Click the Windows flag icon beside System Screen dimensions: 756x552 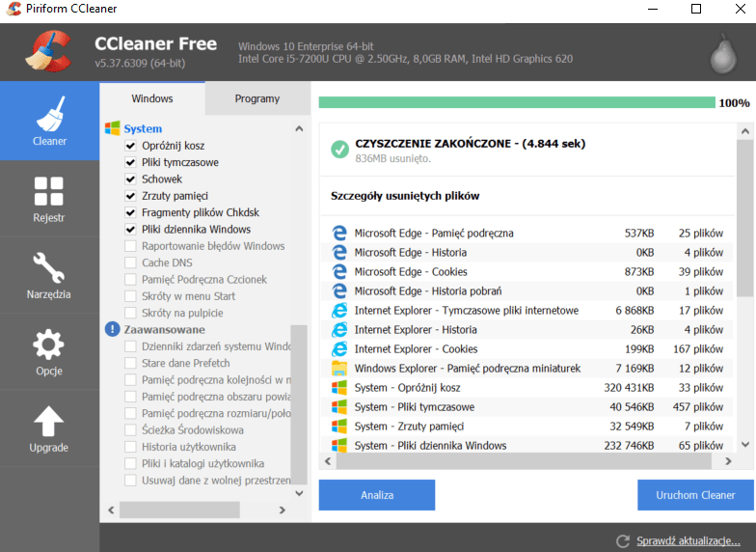click(x=112, y=128)
